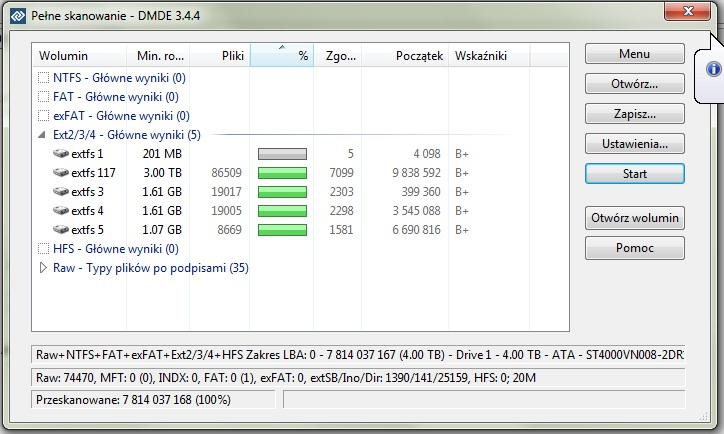Open Pomoc help
The image size is (724, 434).
click(x=634, y=247)
